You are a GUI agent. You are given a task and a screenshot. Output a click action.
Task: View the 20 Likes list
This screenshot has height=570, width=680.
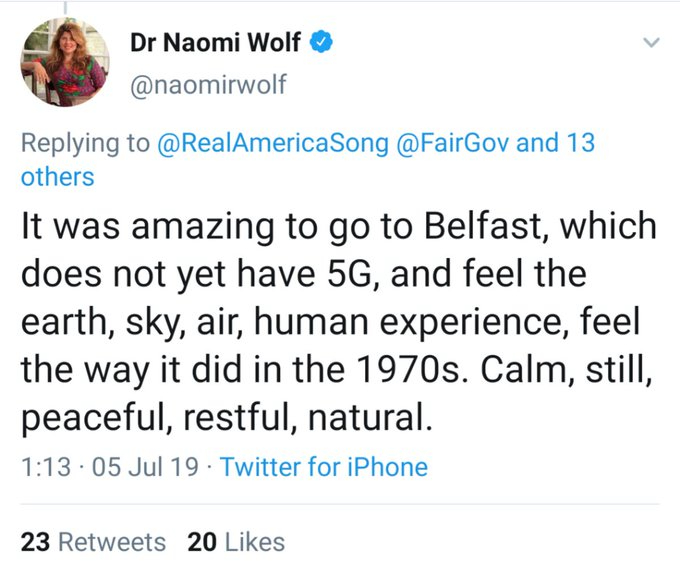[x=236, y=542]
